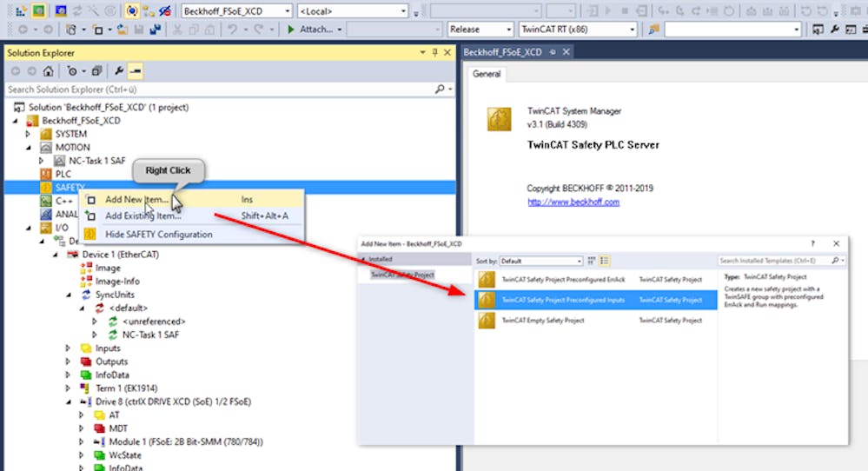Click the help question mark in Add New Item dialog
Viewport: 868px width, 471px height.
(812, 243)
